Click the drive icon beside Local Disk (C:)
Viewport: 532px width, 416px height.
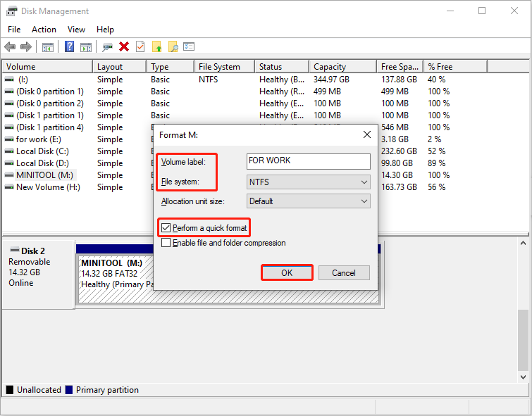click(9, 151)
